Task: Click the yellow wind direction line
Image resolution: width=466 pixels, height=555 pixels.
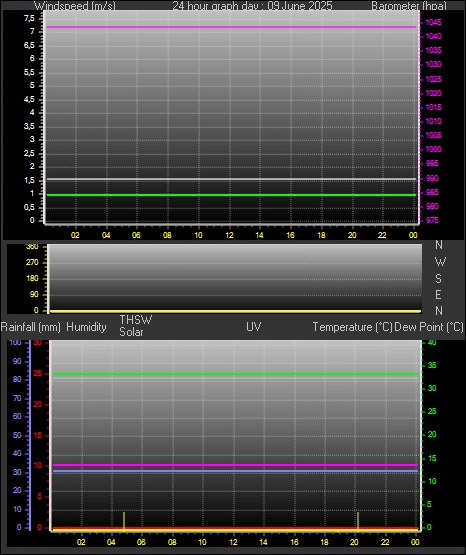Action: pyautogui.click(x=235, y=311)
